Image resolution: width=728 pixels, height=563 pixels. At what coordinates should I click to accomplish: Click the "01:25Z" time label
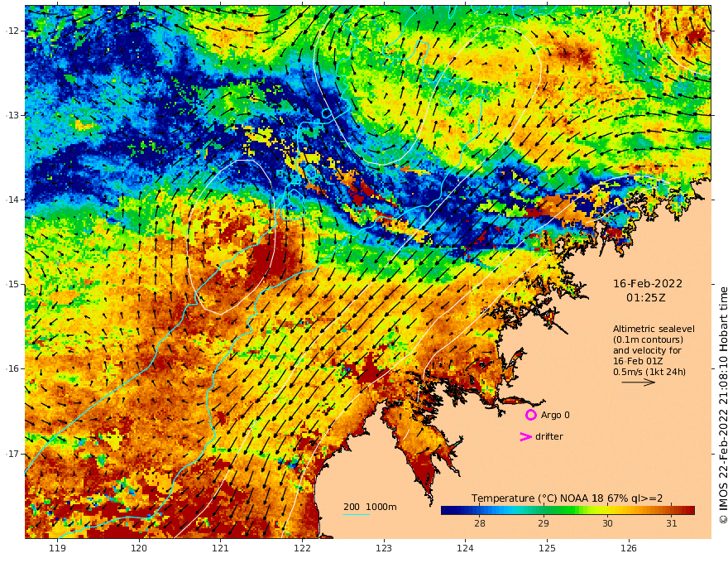(x=646, y=298)
